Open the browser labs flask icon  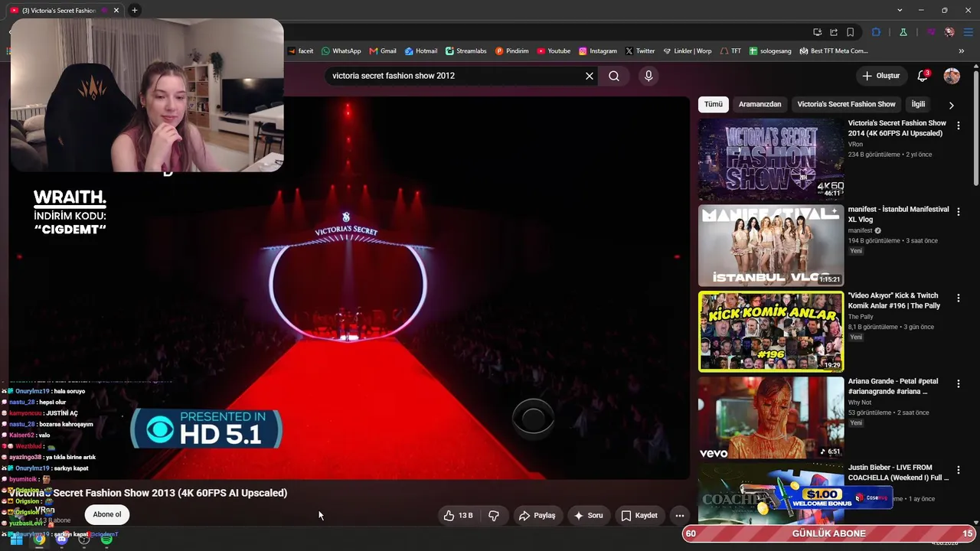pos(903,32)
